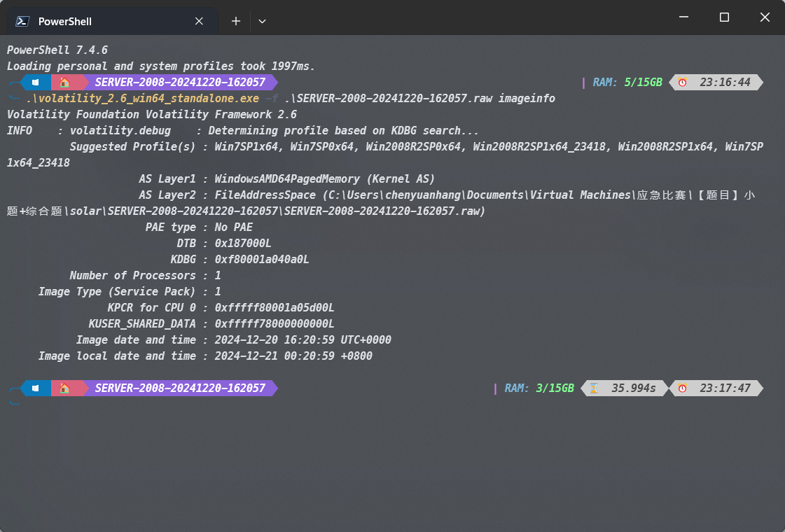The image size is (785, 532).
Task: Click the 'RAM: 3/15GB' indicator
Action: [x=539, y=388]
